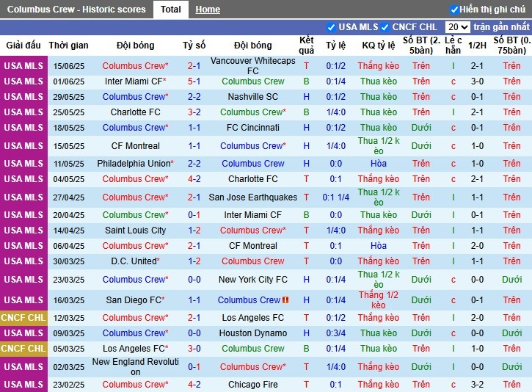The width and height of the screenshot is (532, 392).
Task: Click the 'Thời gian' column header
Action: click(68, 45)
